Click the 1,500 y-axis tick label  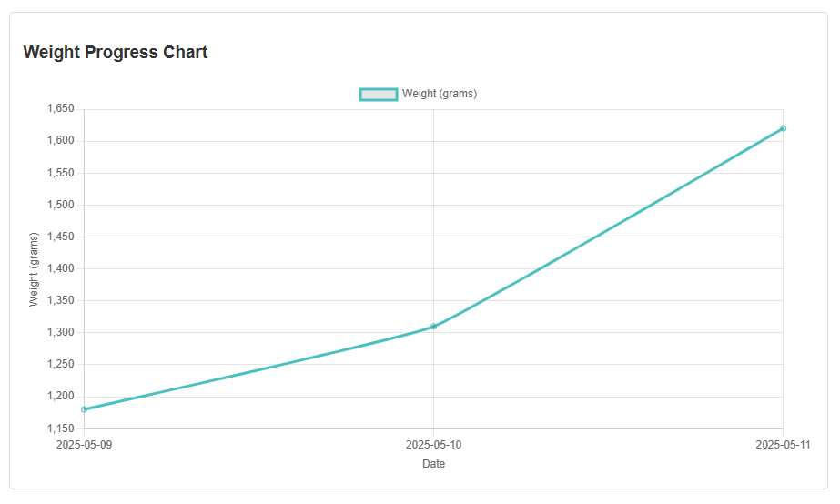pos(61,205)
